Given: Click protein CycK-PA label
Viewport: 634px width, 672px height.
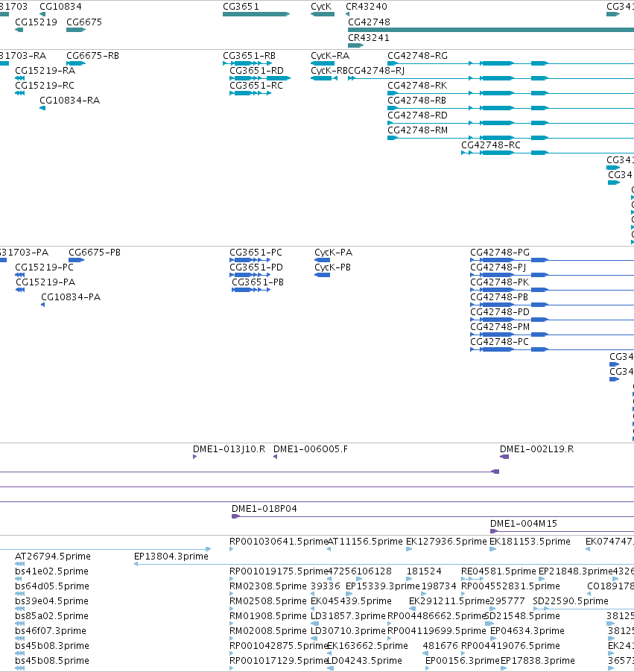Looking at the screenshot, I should [x=334, y=253].
